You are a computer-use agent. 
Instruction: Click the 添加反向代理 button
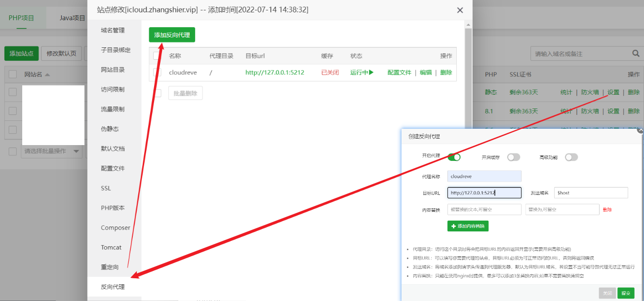pyautogui.click(x=172, y=35)
